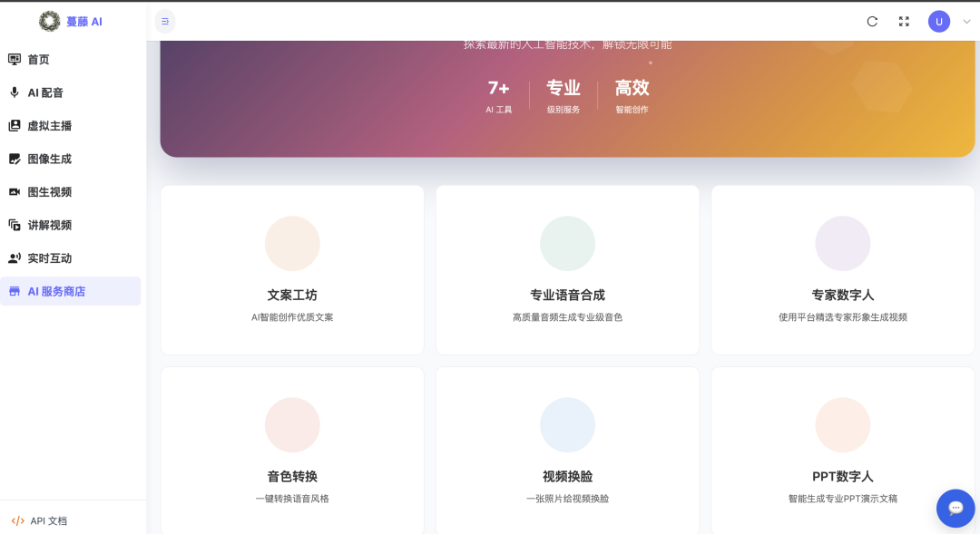Screen dimensions: 980x534
Task: Click the AI 服务商店 store icon
Action: 15,291
